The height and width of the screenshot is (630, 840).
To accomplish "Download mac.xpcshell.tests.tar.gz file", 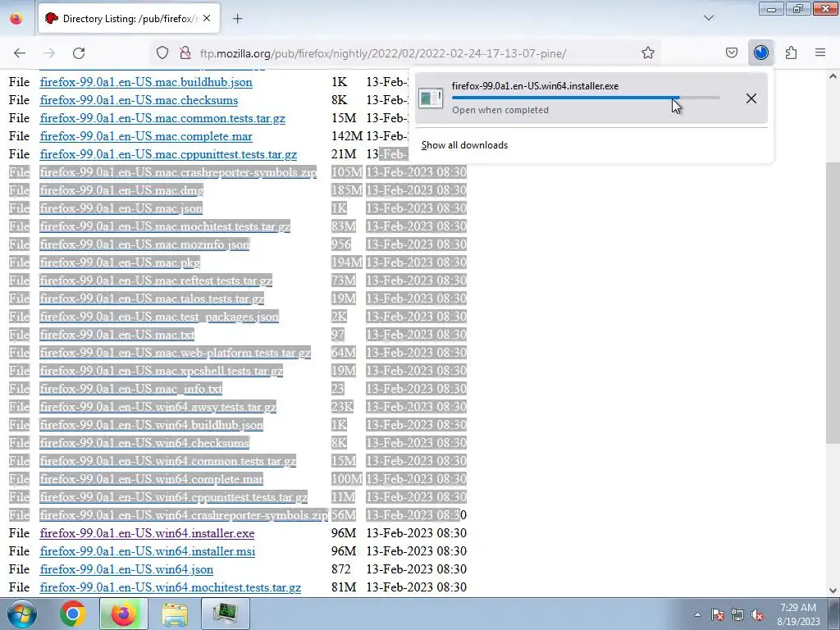I will click(x=162, y=371).
